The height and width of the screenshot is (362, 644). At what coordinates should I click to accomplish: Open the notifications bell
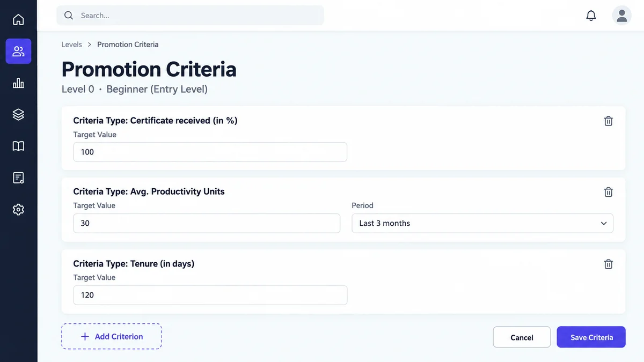(591, 16)
